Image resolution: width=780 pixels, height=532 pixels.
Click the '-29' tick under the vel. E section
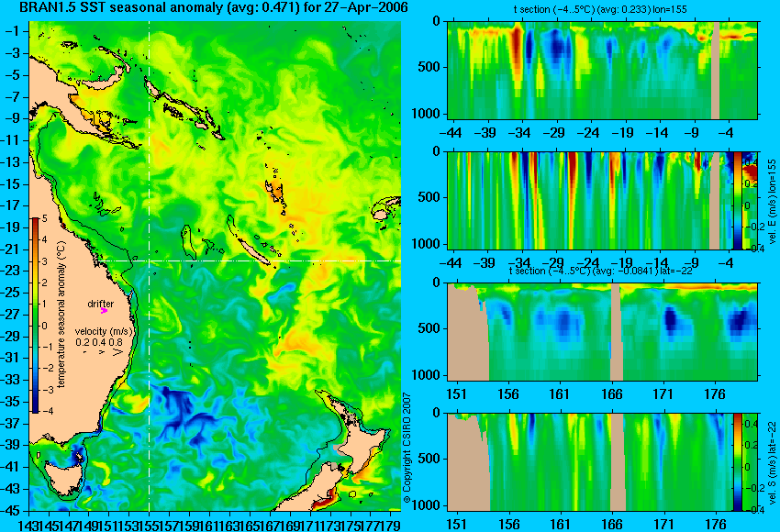pos(553,263)
